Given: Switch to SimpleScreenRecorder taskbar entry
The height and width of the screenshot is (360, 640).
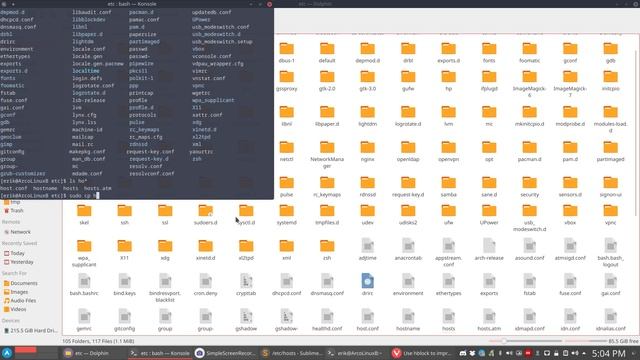Looking at the screenshot, I should (225, 353).
